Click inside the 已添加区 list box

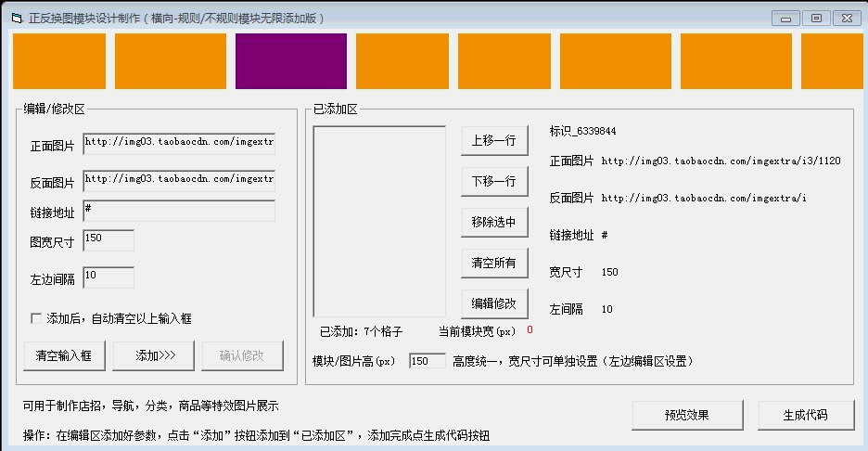click(379, 221)
